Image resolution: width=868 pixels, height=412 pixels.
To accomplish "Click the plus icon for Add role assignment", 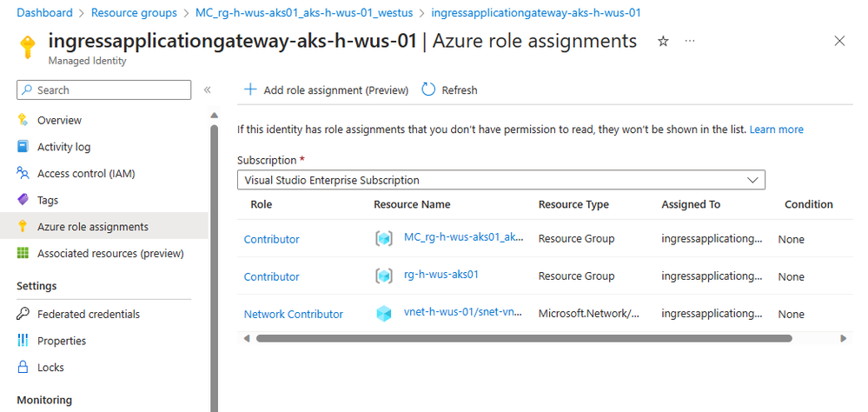I will pos(250,90).
